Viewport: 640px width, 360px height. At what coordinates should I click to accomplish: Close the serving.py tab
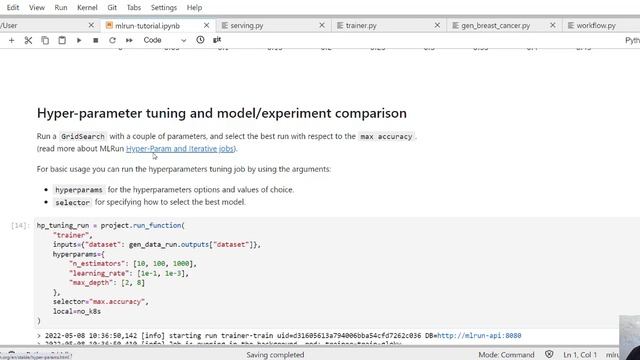click(322, 25)
